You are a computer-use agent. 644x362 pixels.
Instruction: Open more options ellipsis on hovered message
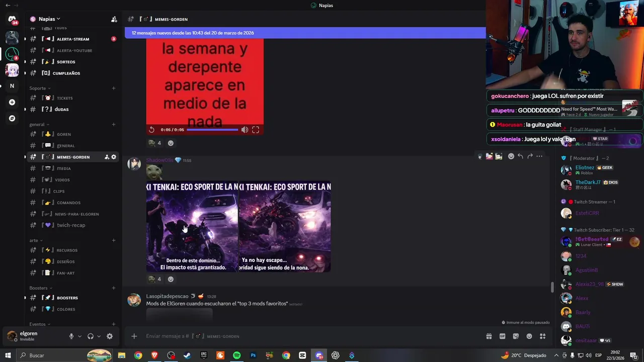pos(539,156)
